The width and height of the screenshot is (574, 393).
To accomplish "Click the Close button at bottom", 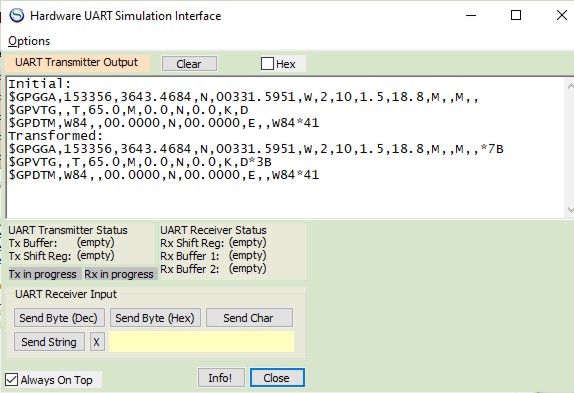I will point(277,378).
